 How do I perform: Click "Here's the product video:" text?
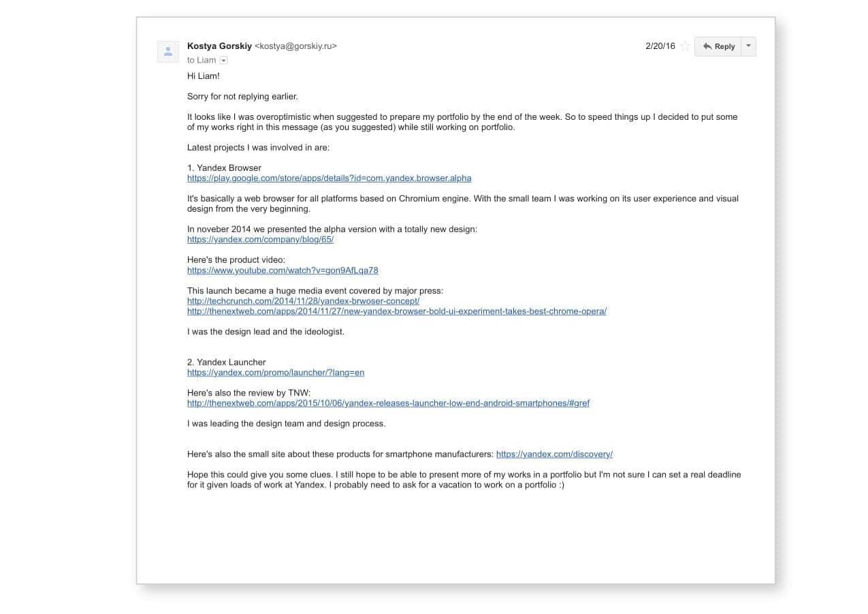(236, 260)
